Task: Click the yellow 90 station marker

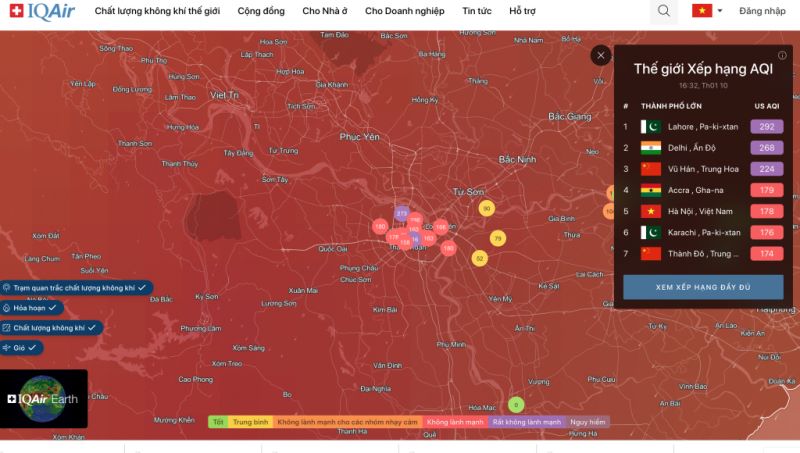Action: point(487,208)
